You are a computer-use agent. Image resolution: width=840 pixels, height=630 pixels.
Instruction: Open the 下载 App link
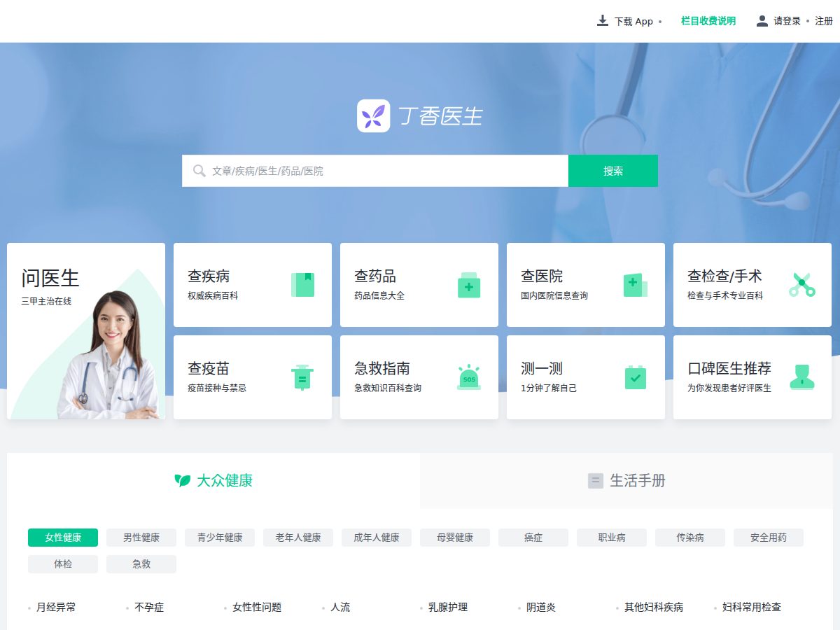[x=633, y=22]
